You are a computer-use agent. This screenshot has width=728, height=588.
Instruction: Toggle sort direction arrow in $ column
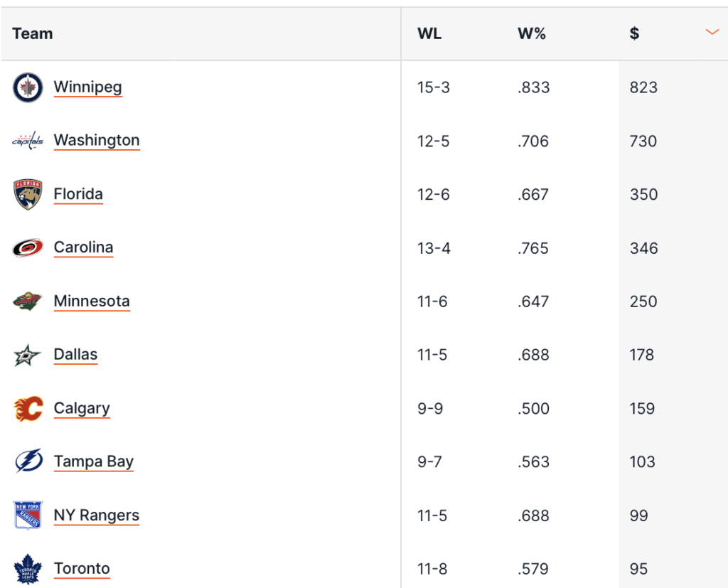(x=712, y=33)
